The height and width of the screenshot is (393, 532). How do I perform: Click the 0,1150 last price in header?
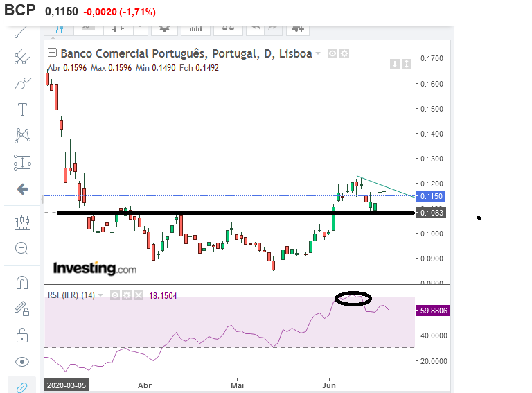[62, 12]
